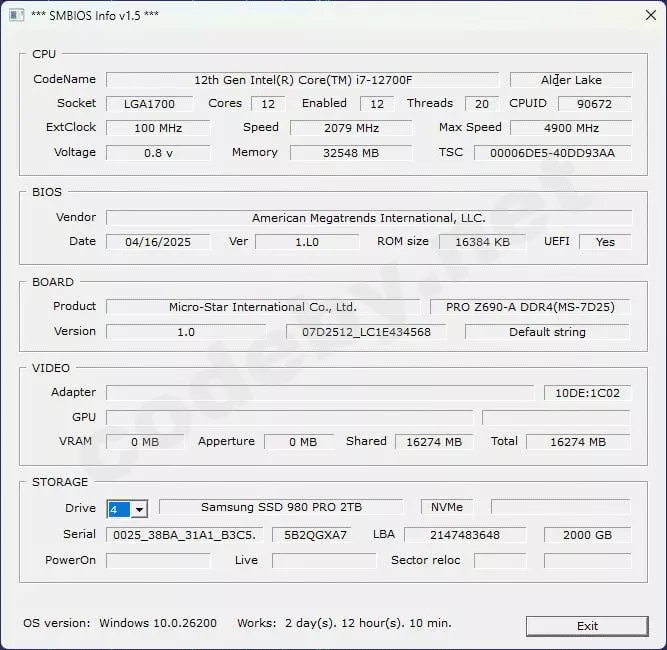Select the BIOS Date field
Screen dimensions: 667x650
pyautogui.click(x=158, y=242)
